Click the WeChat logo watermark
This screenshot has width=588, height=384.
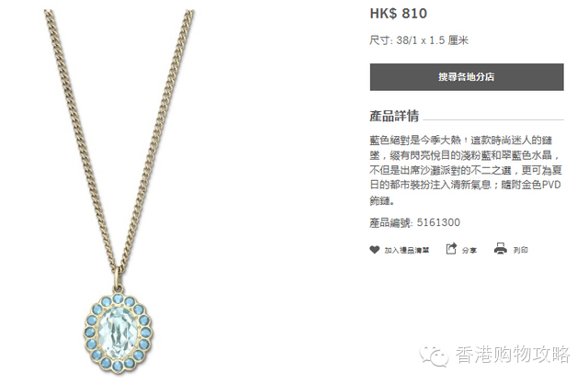coord(434,355)
